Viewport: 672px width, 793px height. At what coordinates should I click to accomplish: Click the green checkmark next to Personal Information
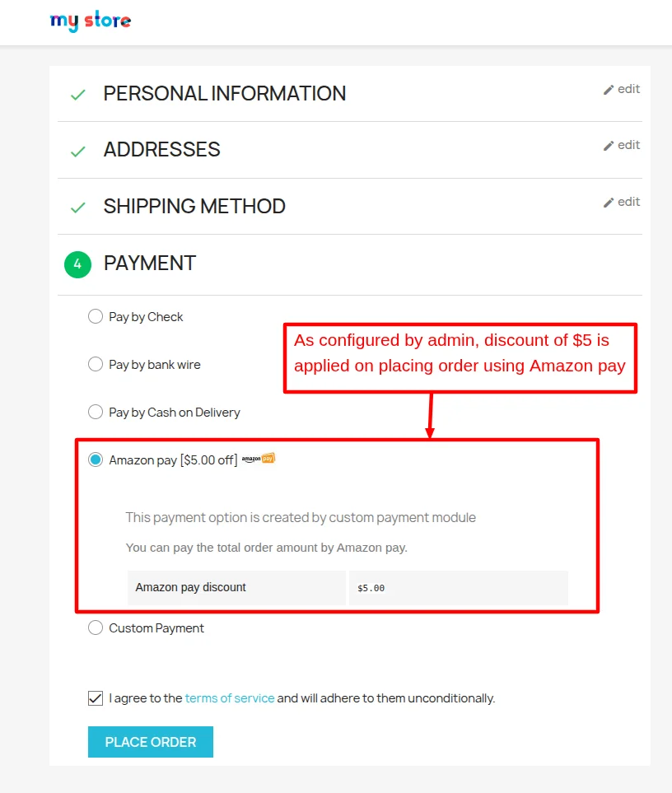[78, 95]
